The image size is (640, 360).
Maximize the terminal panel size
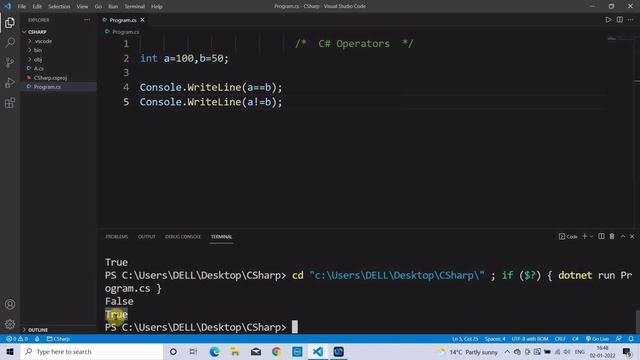coord(623,236)
